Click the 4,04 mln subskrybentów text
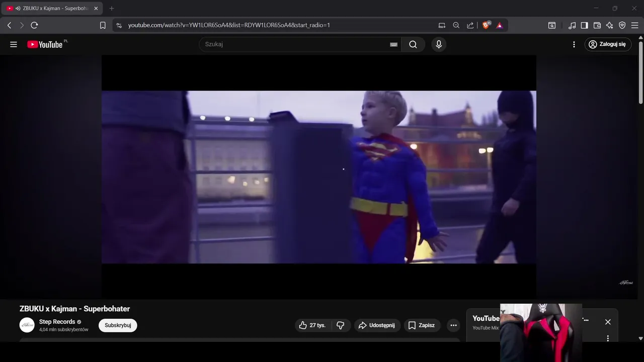The width and height of the screenshot is (644, 362). tap(64, 330)
